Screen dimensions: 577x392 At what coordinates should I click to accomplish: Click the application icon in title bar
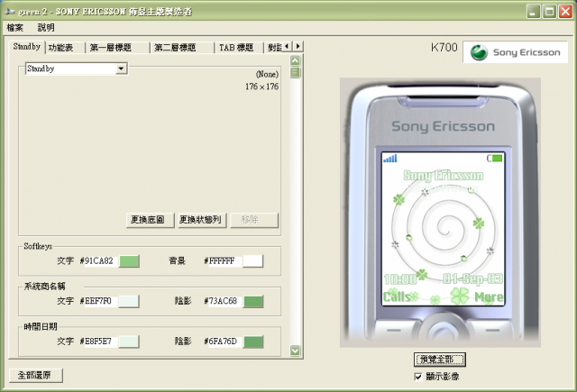[10, 12]
